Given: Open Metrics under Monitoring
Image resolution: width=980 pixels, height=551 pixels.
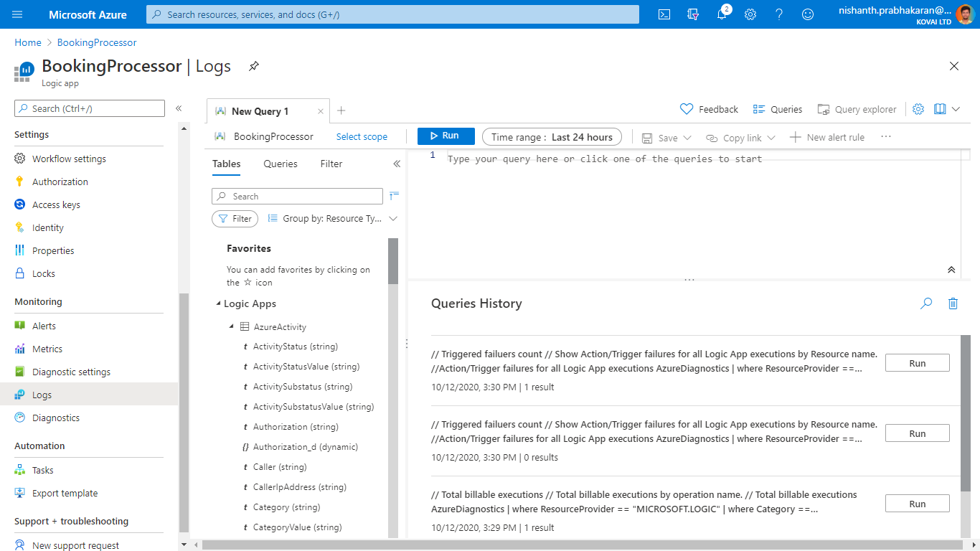Looking at the screenshot, I should click(47, 349).
